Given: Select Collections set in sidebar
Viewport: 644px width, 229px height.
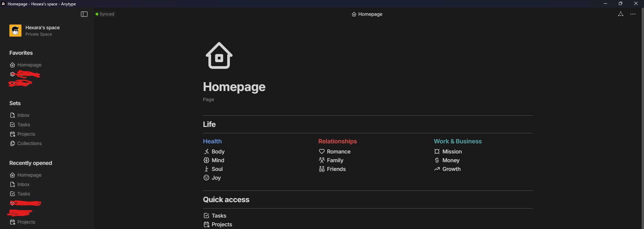Looking at the screenshot, I should pyautogui.click(x=26, y=143).
